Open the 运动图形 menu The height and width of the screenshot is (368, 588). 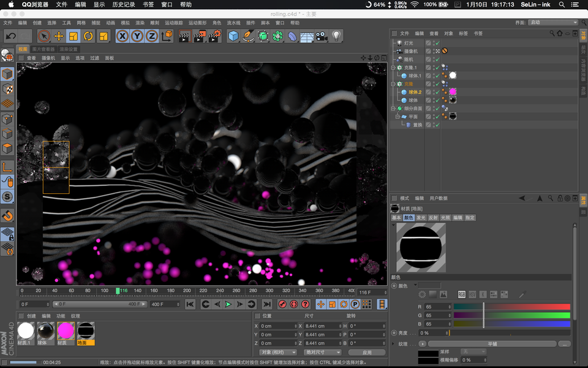197,23
